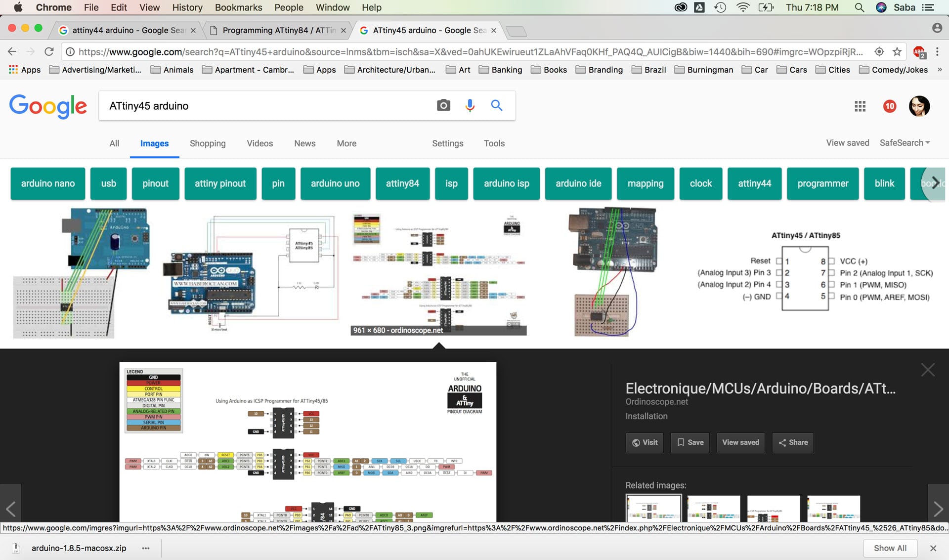Expand the SafeSearch dropdown
949x560 pixels.
(905, 143)
